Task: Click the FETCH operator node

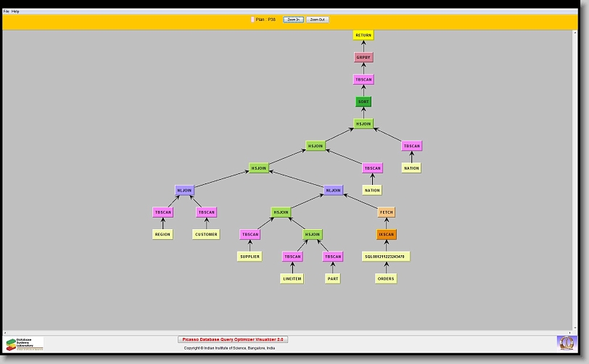Action: click(387, 212)
